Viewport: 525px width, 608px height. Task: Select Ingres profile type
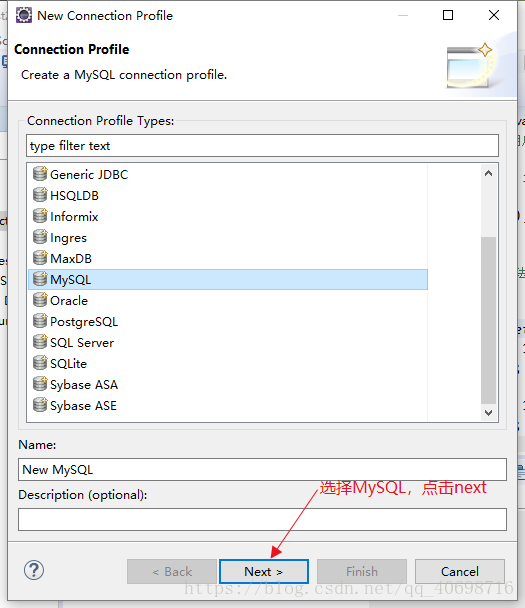68,238
